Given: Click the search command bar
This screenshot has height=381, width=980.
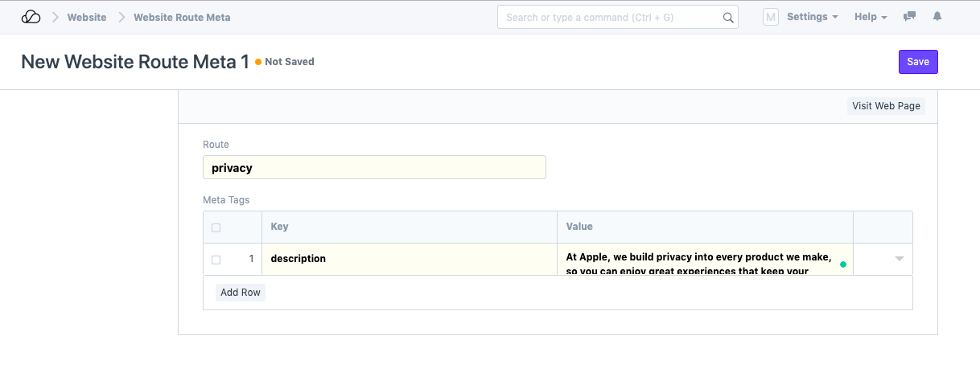Looking at the screenshot, I should (611, 18).
